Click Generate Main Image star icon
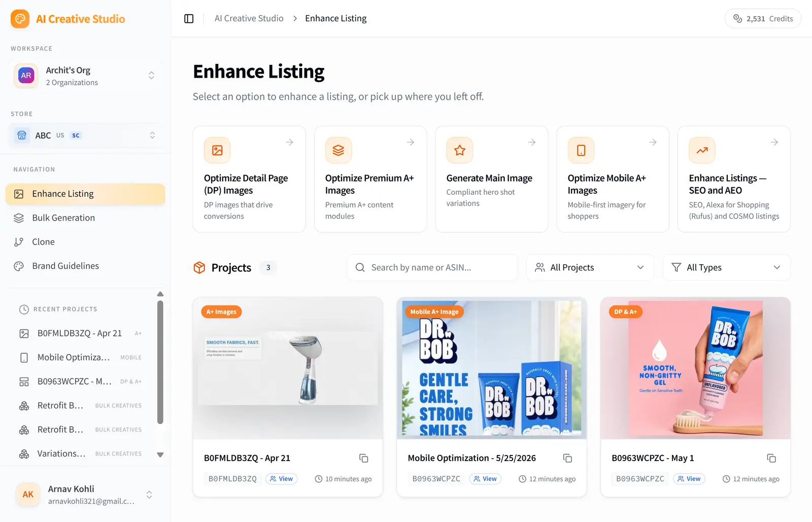The image size is (812, 522). pyautogui.click(x=460, y=150)
